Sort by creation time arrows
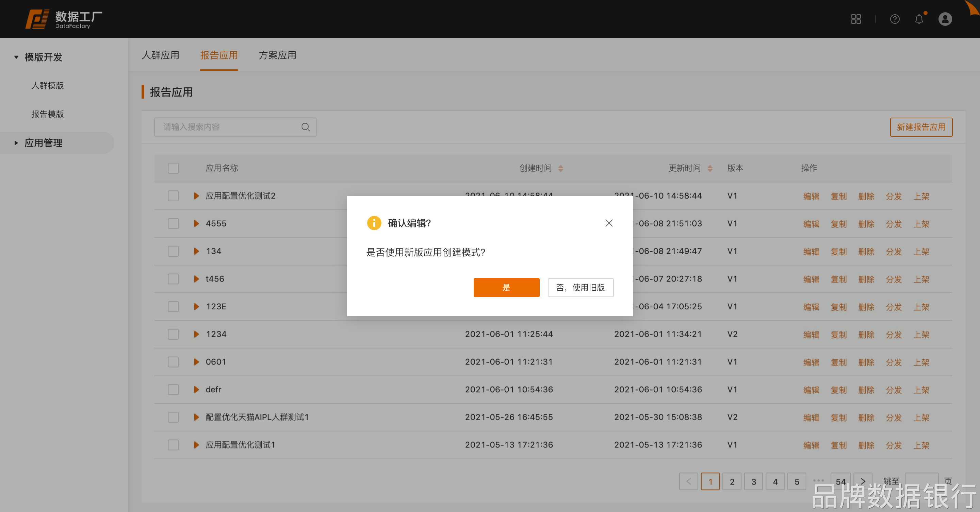980x512 pixels. 560,168
